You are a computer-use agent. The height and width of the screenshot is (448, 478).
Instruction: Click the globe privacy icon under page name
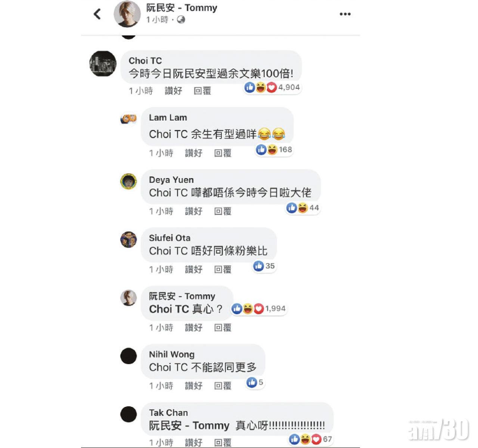tap(181, 20)
